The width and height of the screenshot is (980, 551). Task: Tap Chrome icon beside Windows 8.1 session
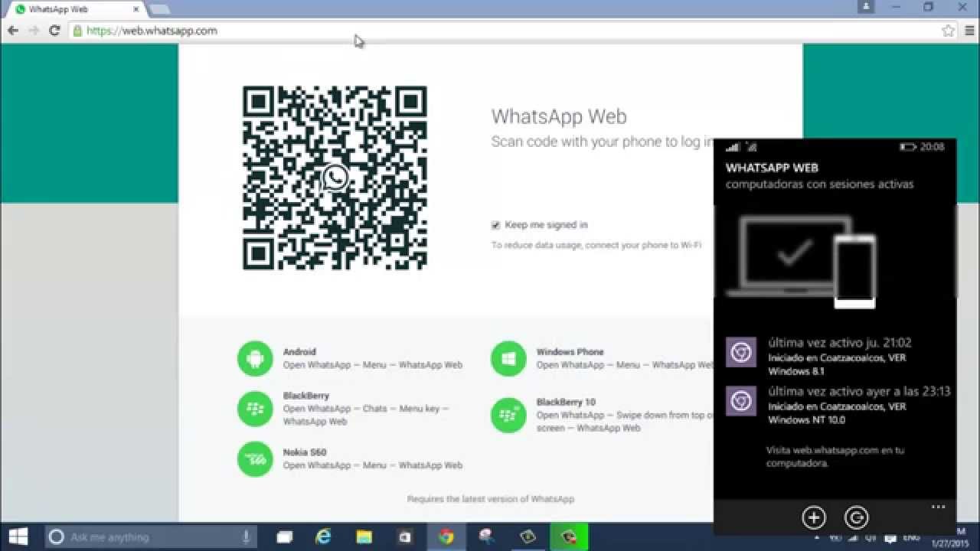coord(740,352)
